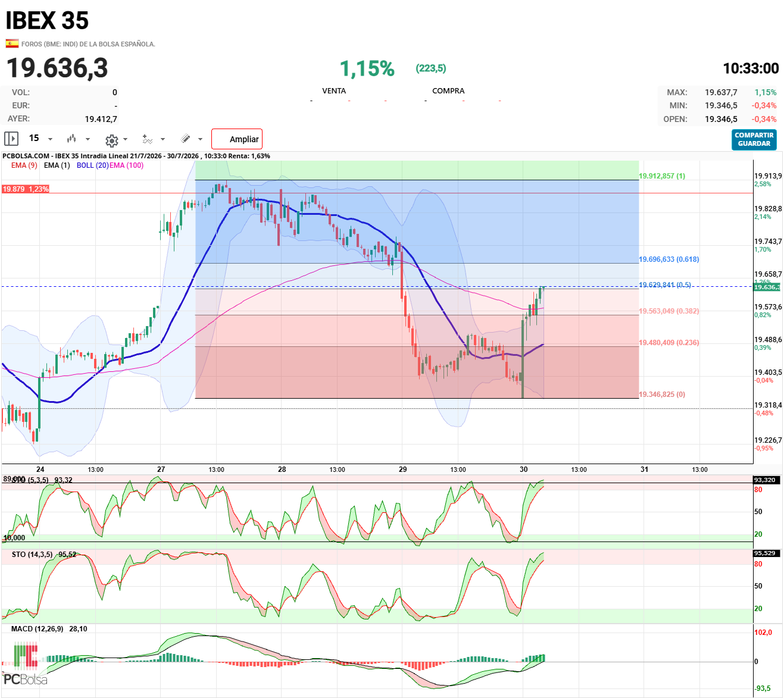This screenshot has height=698, width=784.
Task: Click the day 29 time axis marker
Action: [x=403, y=469]
